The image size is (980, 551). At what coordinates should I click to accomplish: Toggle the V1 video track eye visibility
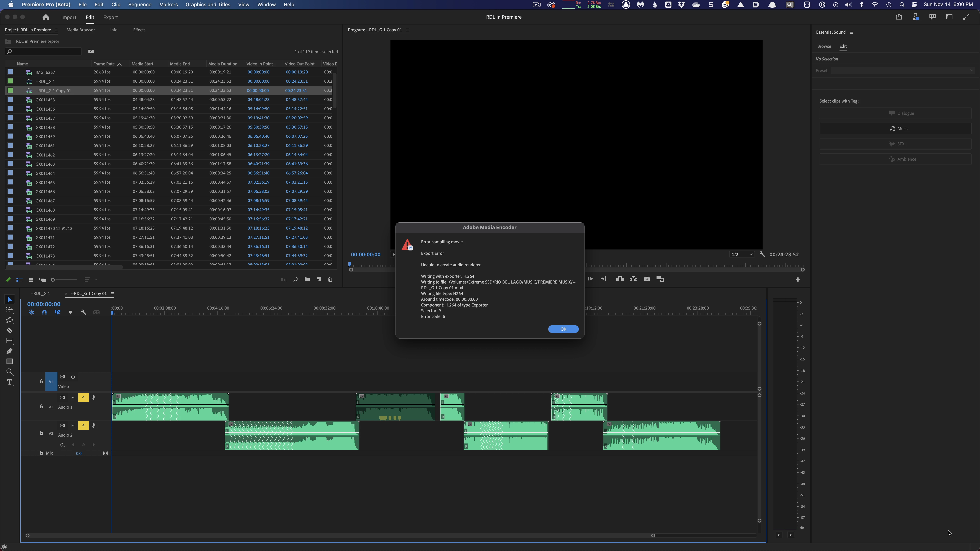tap(73, 377)
